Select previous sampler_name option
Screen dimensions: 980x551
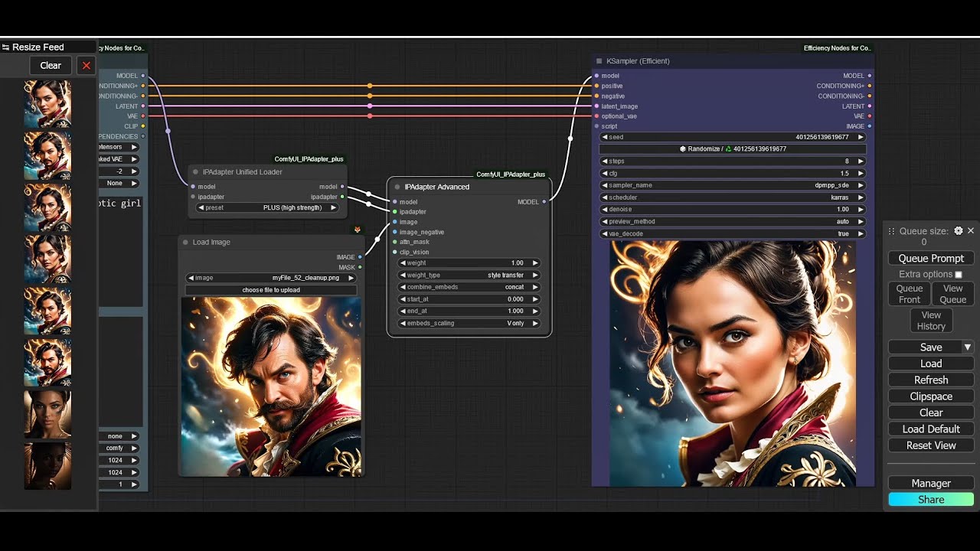coord(604,185)
